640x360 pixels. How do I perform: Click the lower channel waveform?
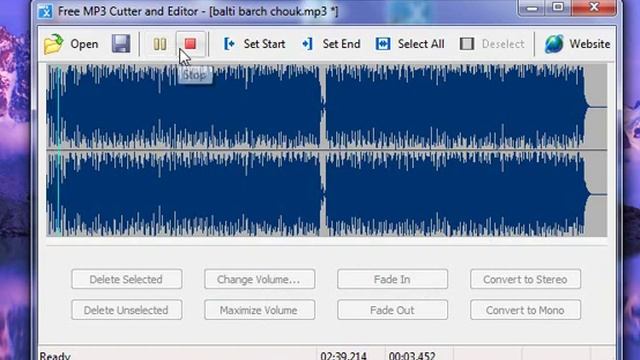click(327, 194)
